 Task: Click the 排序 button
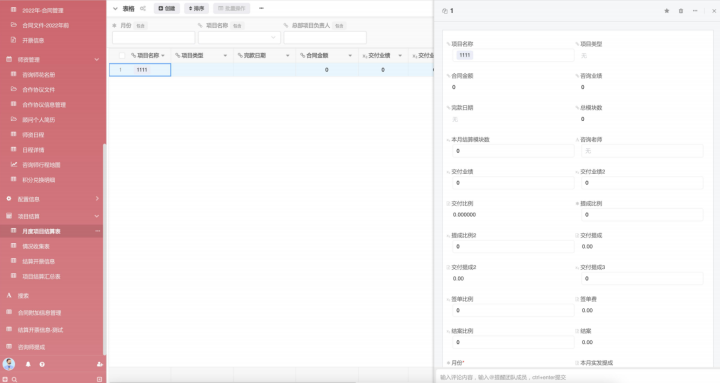[197, 8]
